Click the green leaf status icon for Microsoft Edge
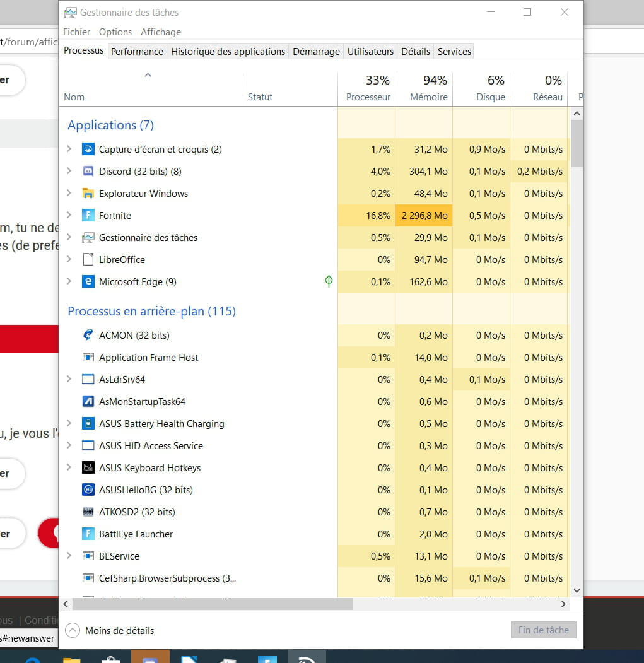 coord(329,281)
